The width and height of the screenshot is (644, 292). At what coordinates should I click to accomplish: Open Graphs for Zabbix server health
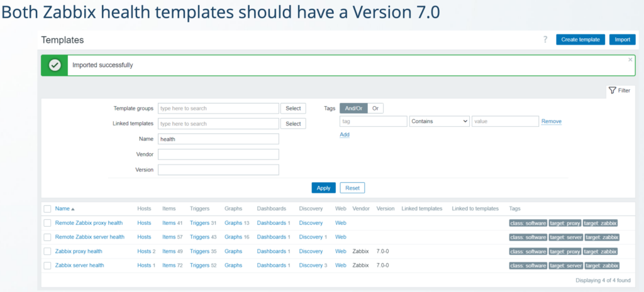click(x=233, y=265)
